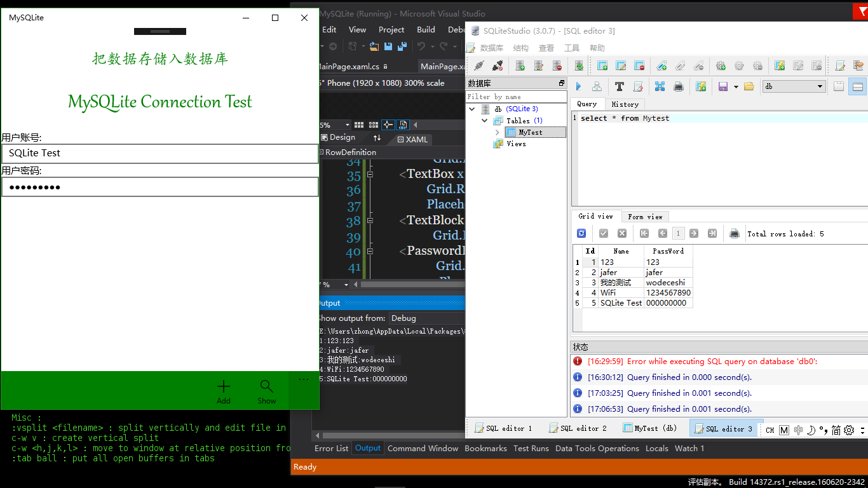Collapse TextBlock element in XAML code at line 38
This screenshot has height=488, width=868.
tap(370, 220)
